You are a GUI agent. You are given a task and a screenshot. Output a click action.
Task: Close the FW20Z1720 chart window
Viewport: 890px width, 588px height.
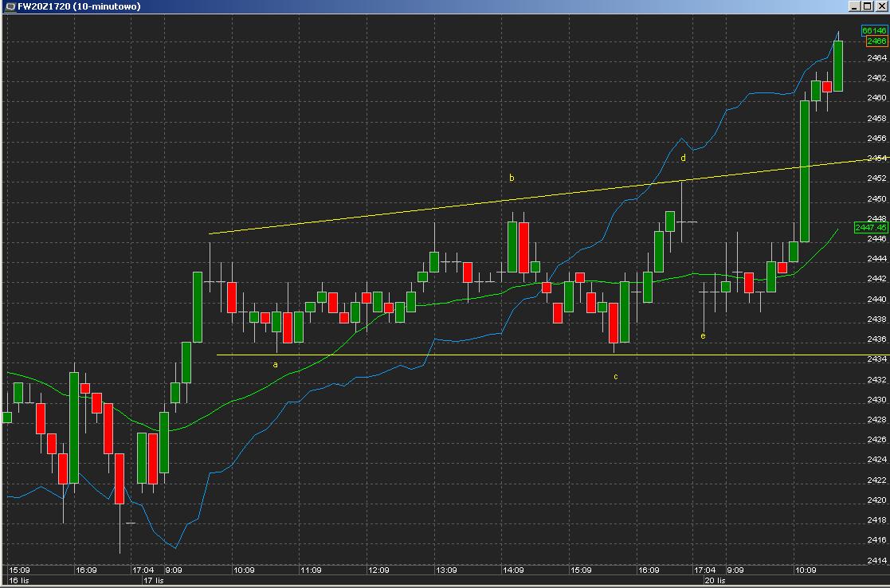[x=881, y=6]
